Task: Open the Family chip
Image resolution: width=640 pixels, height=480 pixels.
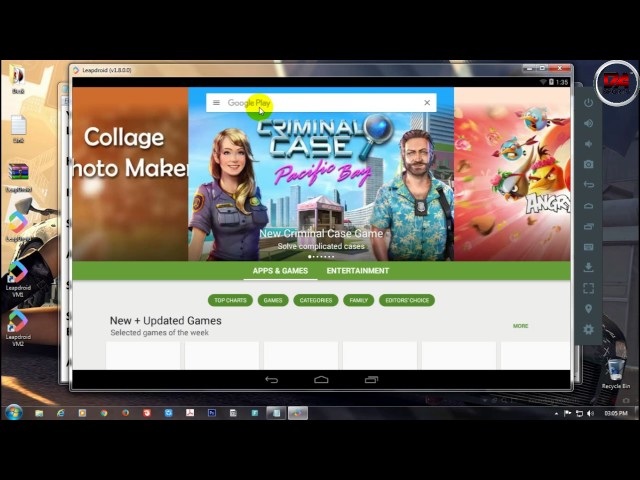Action: click(x=358, y=300)
